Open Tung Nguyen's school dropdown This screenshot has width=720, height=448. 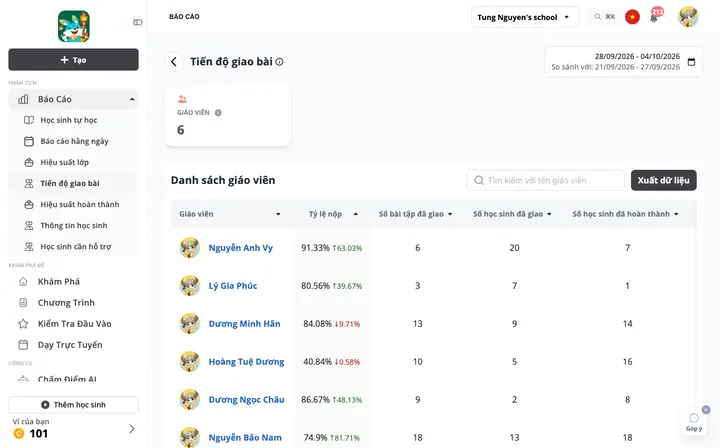pos(525,17)
